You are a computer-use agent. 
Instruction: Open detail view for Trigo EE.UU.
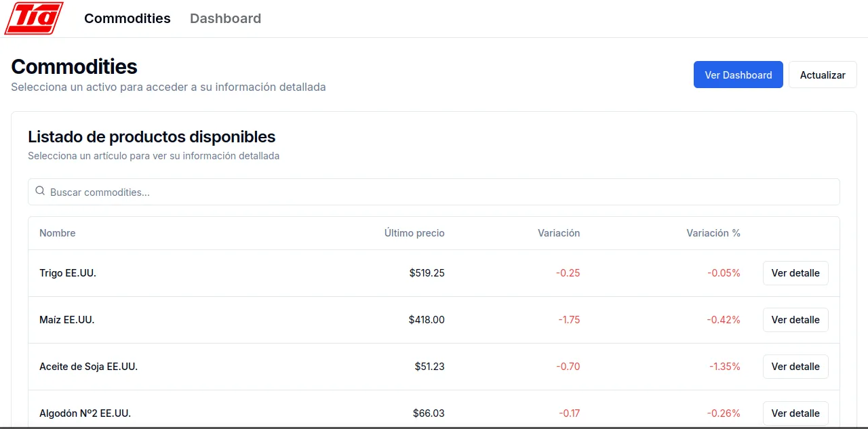coord(795,272)
